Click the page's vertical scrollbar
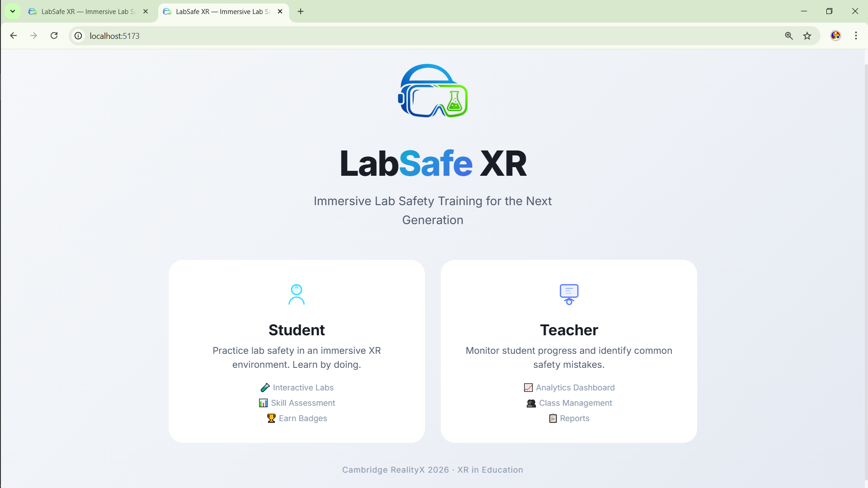868x488 pixels. (x=865, y=271)
